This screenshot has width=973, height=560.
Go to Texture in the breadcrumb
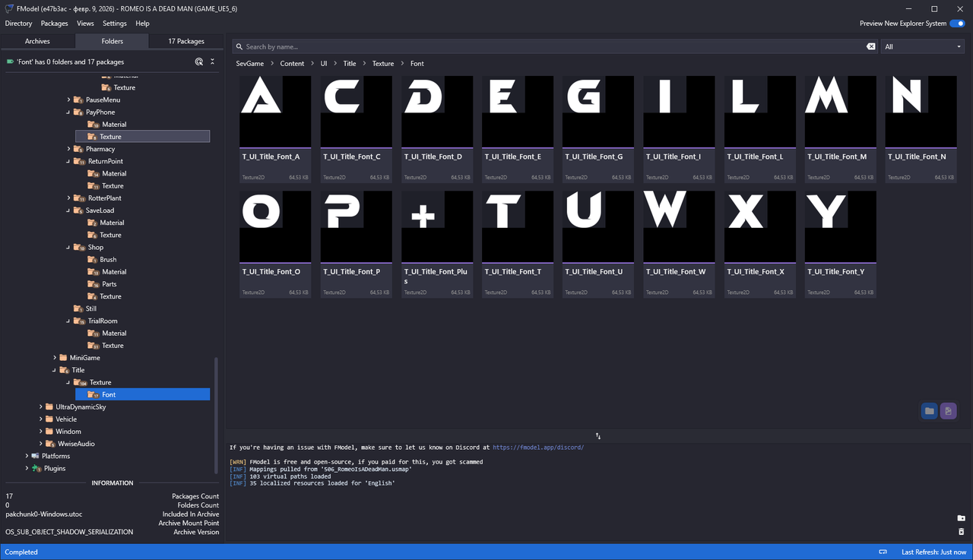pyautogui.click(x=383, y=64)
